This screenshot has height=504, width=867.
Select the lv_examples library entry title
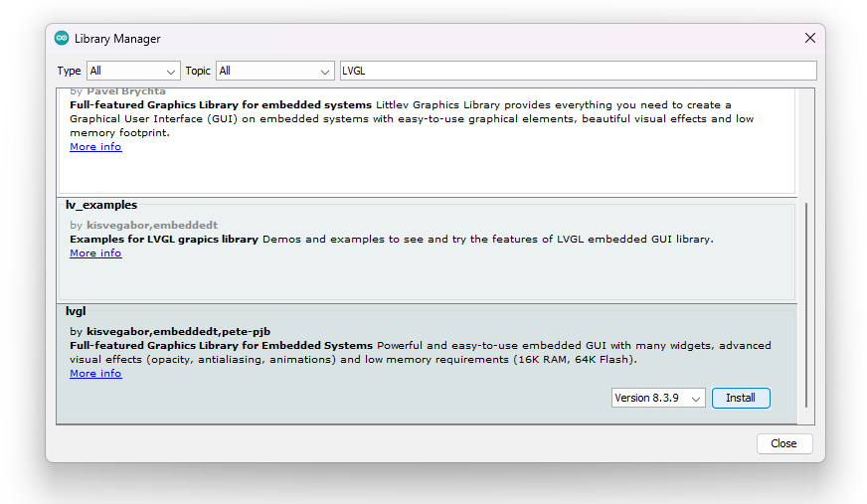coord(100,205)
